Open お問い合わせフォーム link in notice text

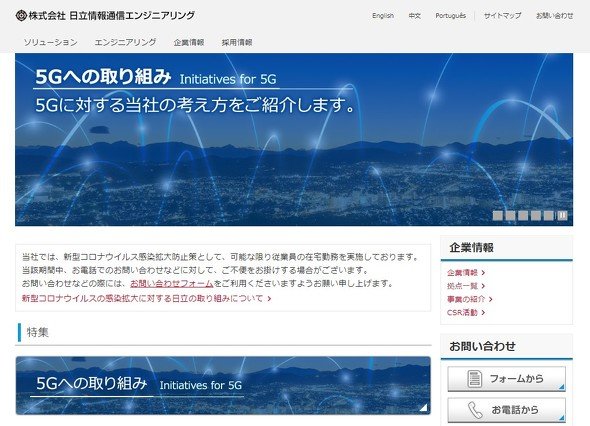click(172, 283)
